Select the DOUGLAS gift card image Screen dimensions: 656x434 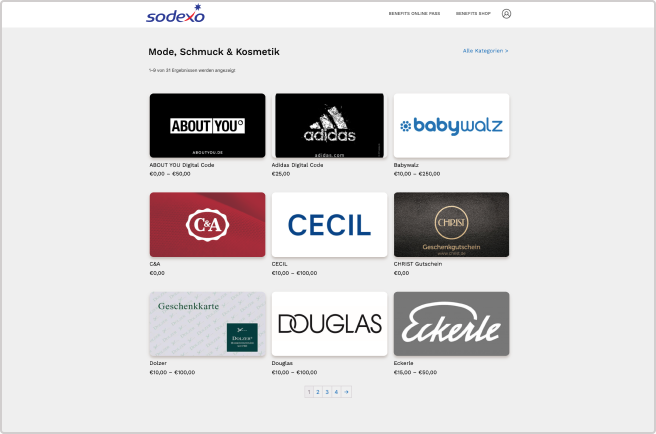(330, 324)
